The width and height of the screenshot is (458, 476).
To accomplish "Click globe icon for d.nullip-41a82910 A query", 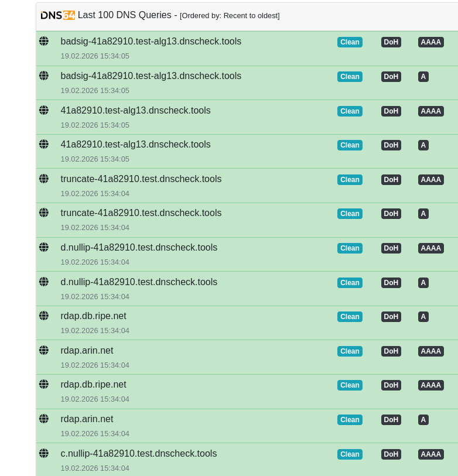I will click(44, 282).
